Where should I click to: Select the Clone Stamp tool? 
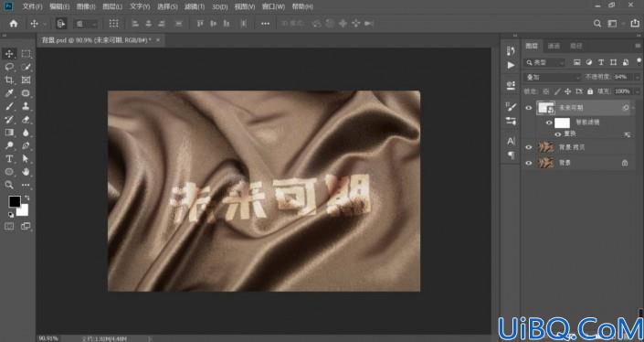tap(26, 106)
